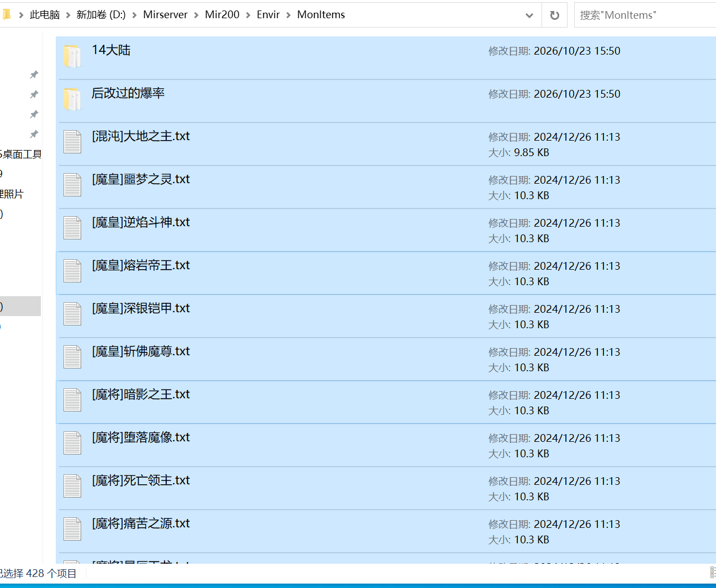
Task: Jump to the Mirserver breadcrumb folder
Action: pyautogui.click(x=166, y=15)
